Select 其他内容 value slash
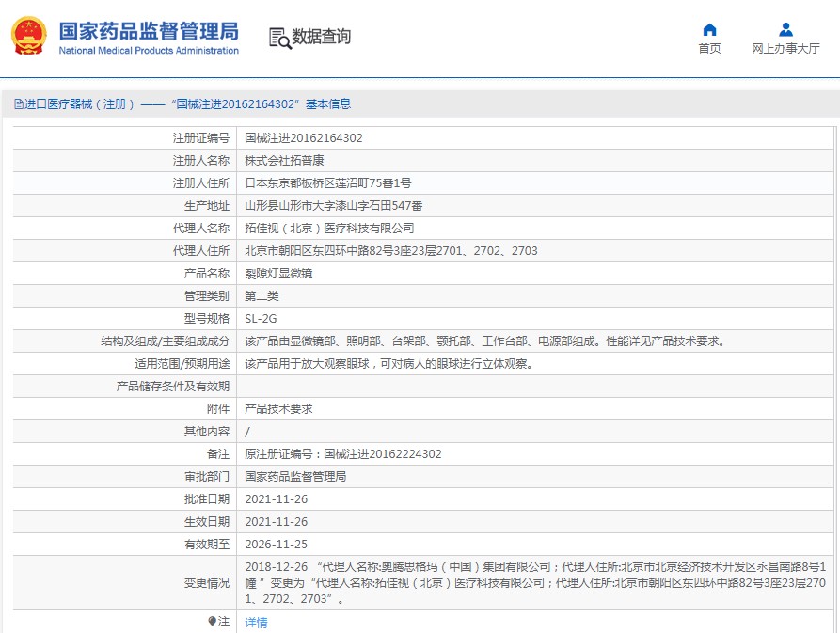This screenshot has width=840, height=633. point(247,432)
